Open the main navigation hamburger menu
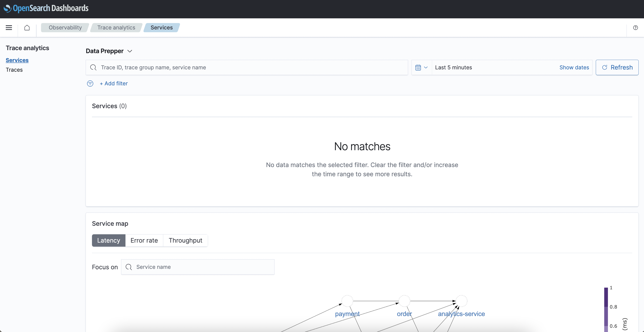Viewport: 644px width, 332px height. click(x=9, y=28)
